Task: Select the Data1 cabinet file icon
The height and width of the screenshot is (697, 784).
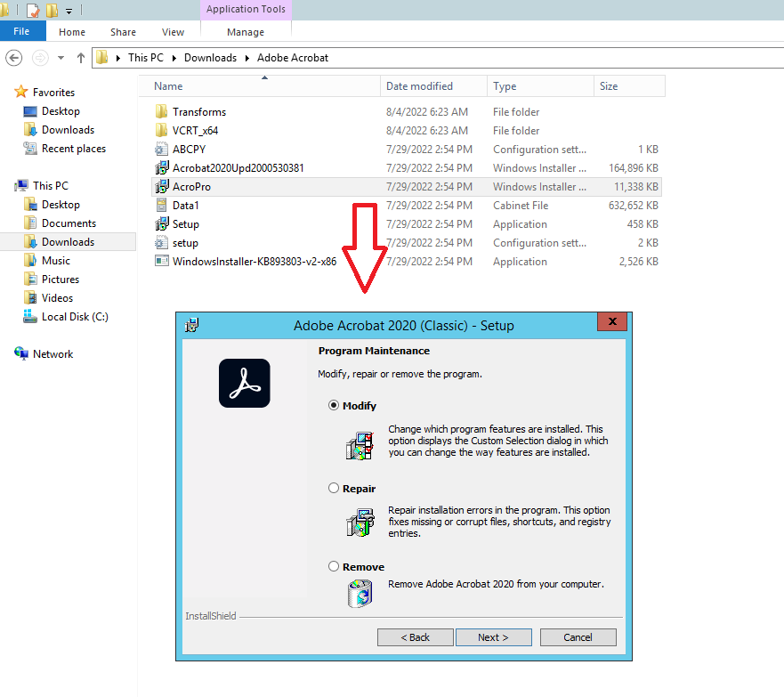Action: coord(161,205)
